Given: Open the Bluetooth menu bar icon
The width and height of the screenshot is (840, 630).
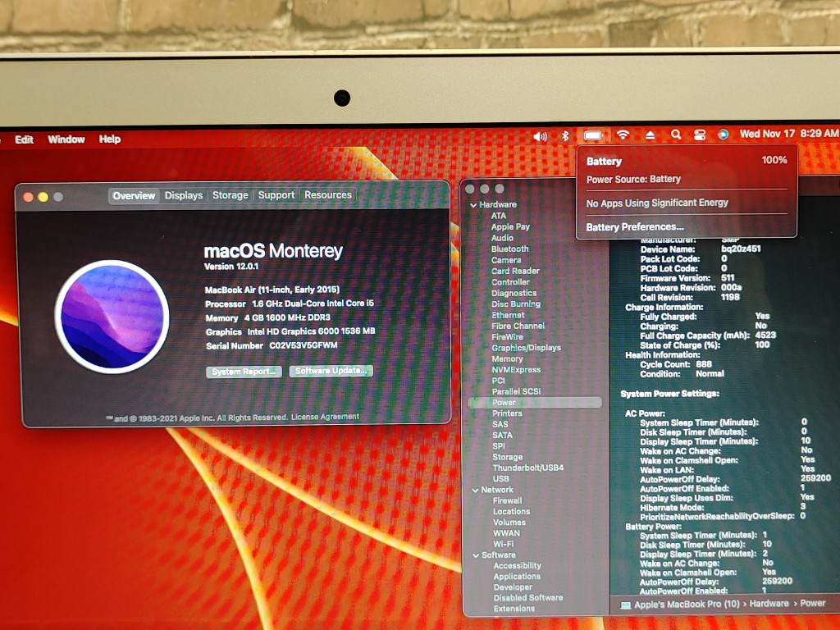Looking at the screenshot, I should pos(564,136).
